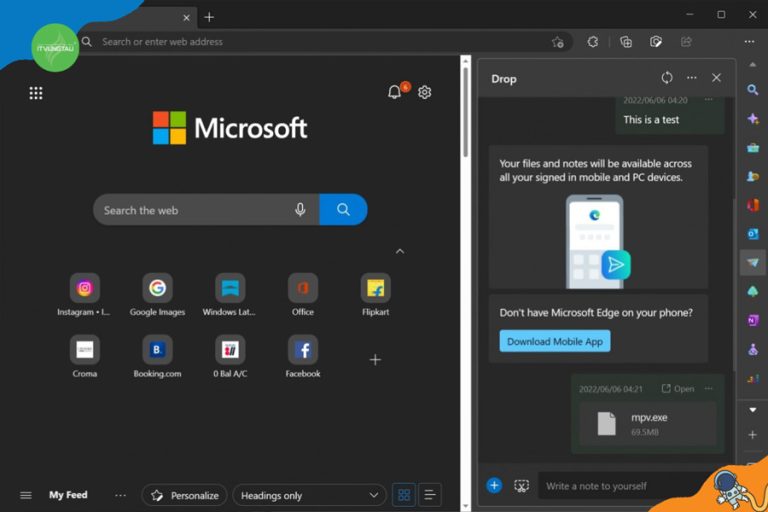
Task: Open the Discover sparkle icon in the sidebar
Action: point(753,119)
